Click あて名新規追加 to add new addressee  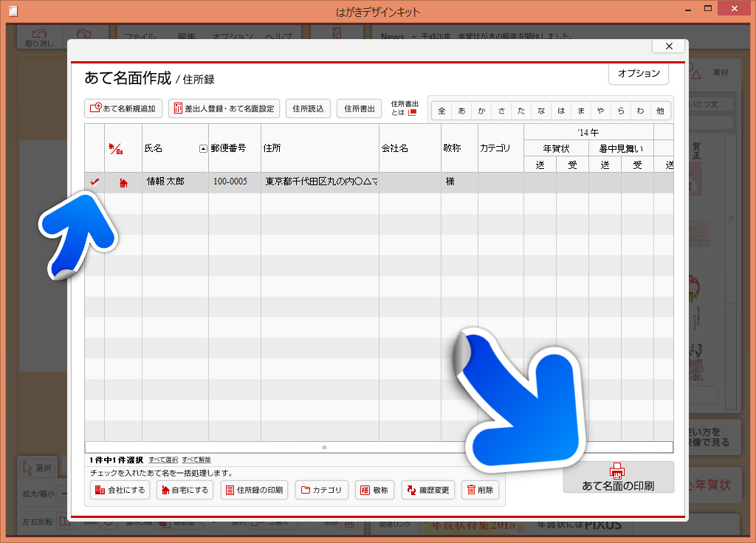tap(123, 108)
